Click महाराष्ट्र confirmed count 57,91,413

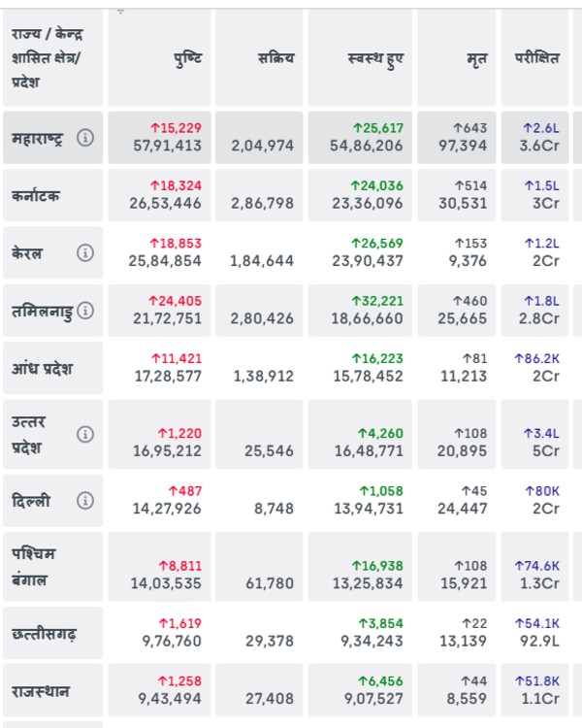pos(167,146)
